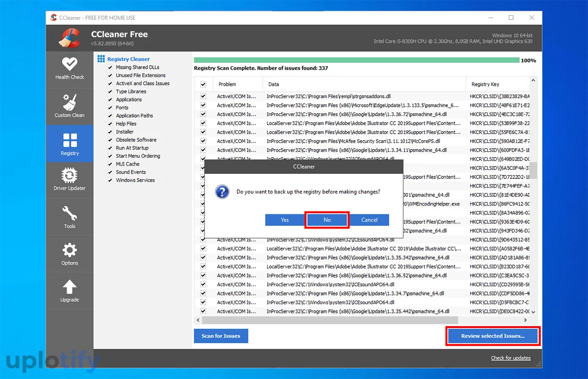This screenshot has height=379, width=588.
Task: Click the scroll-up arrow of results list
Action: click(x=533, y=81)
